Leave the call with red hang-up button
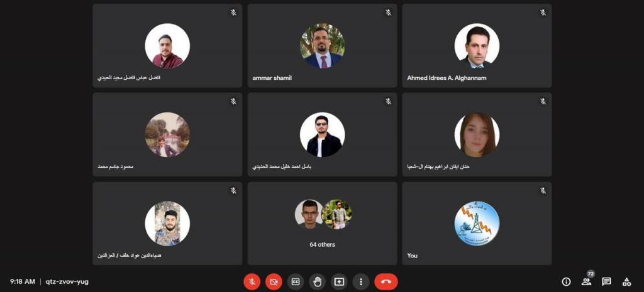The image size is (644, 292). 386,282
